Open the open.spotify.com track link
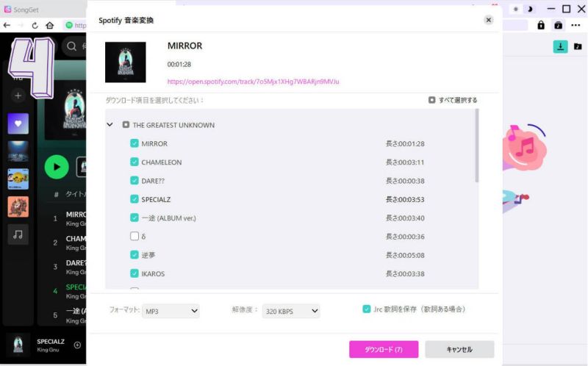The image size is (588, 366). click(x=253, y=82)
